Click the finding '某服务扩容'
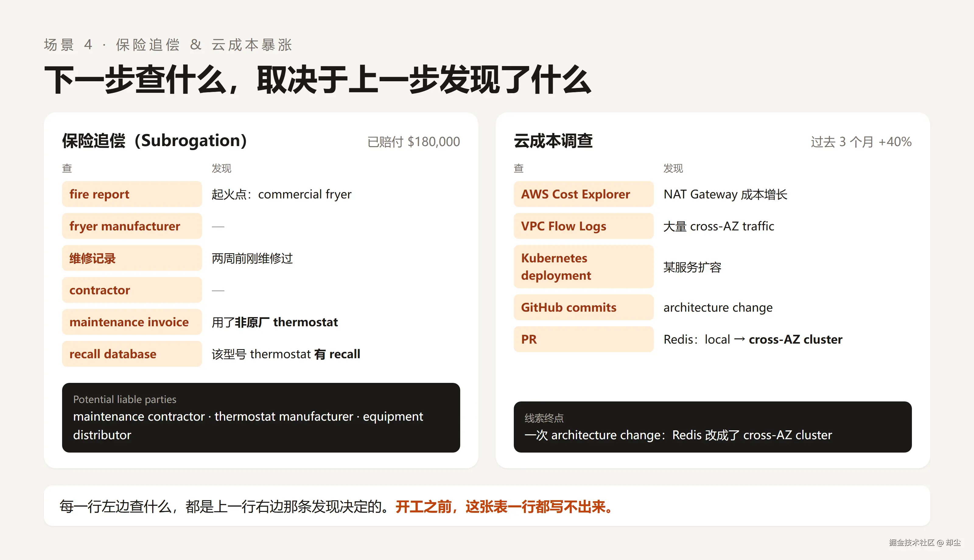 [692, 267]
